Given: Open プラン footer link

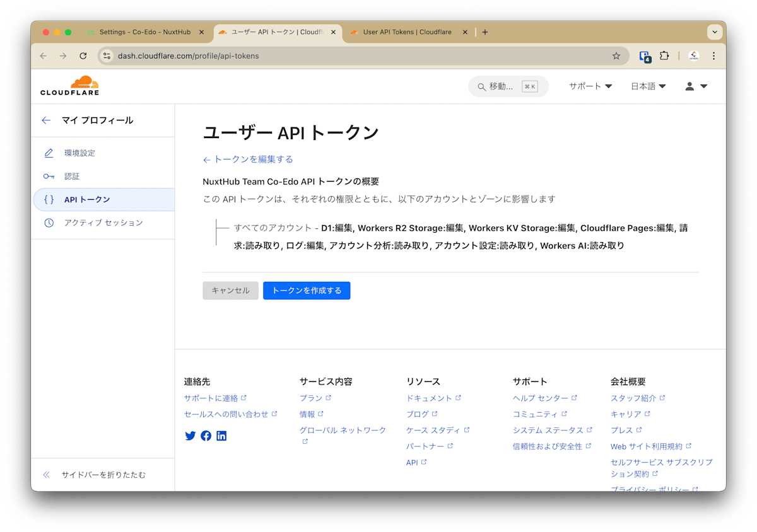Looking at the screenshot, I should [315, 398].
